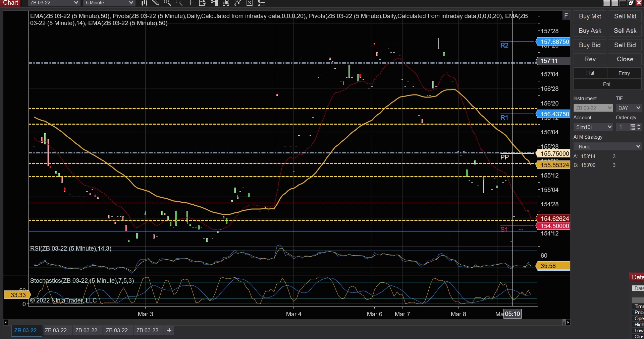The image size is (644, 339).
Task: Add a new chart tab with plus
Action: pos(169,330)
